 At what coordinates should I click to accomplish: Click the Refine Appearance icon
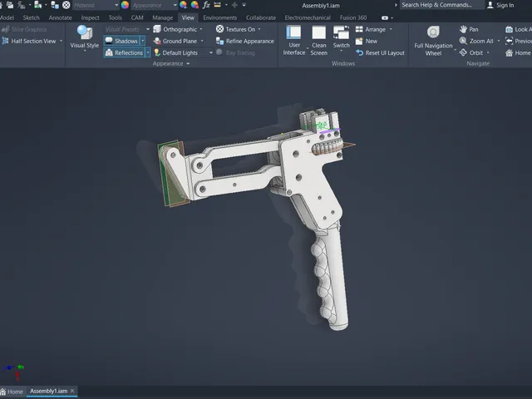(x=219, y=41)
